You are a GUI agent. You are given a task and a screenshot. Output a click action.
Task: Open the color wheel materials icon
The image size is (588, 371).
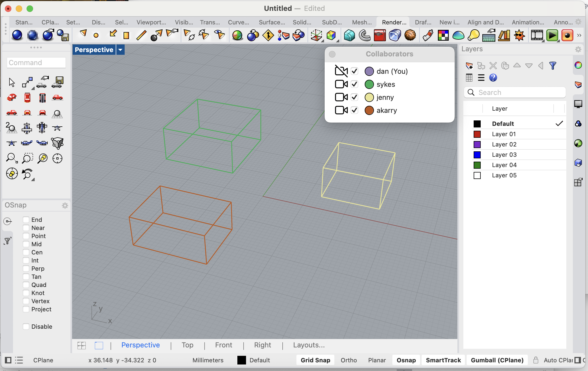click(x=237, y=35)
